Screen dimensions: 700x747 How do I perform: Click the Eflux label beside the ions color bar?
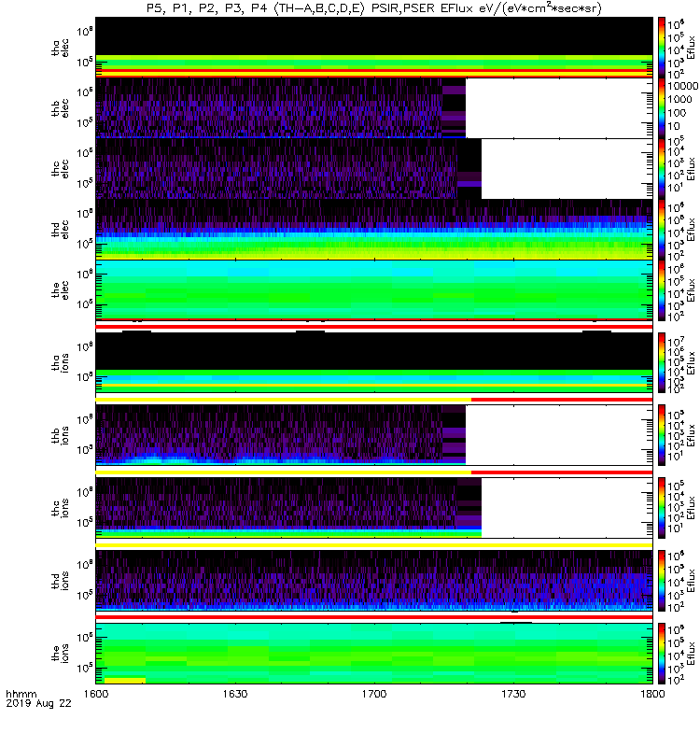coord(691,654)
